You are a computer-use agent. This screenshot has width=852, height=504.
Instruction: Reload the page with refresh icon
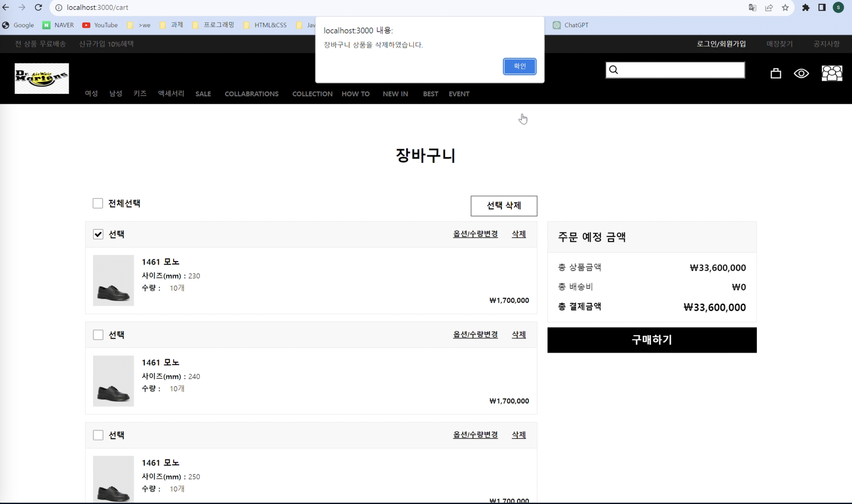point(38,8)
